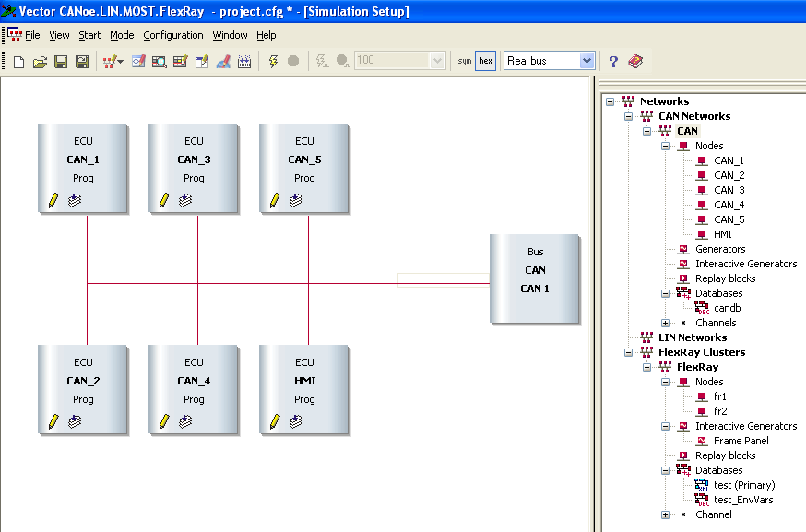Open the Real bus mode dropdown

(x=587, y=61)
